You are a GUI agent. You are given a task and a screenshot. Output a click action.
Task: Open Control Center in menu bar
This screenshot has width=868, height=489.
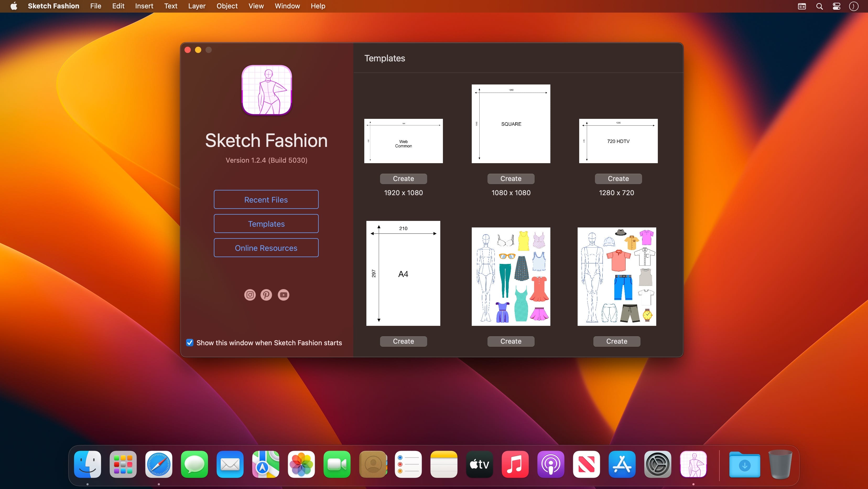[836, 6]
